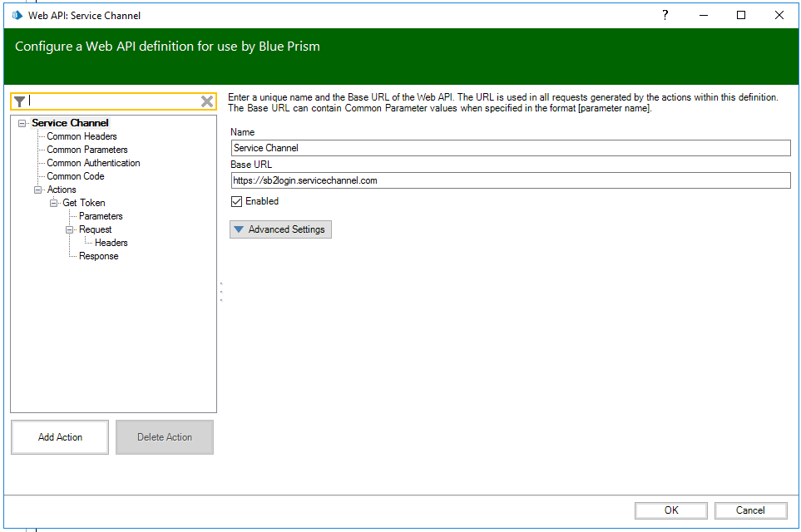Collapse the Request tree node
This screenshot has height=532, width=801.
coord(70,229)
